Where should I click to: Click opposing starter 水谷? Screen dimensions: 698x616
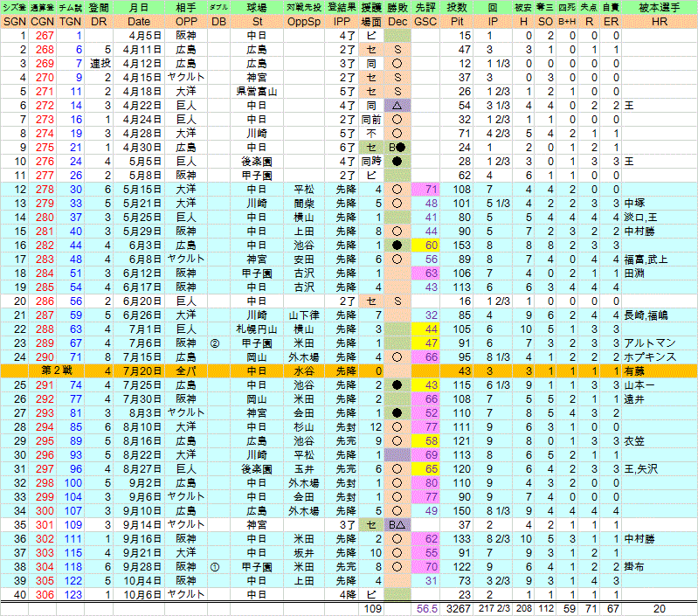[304, 371]
